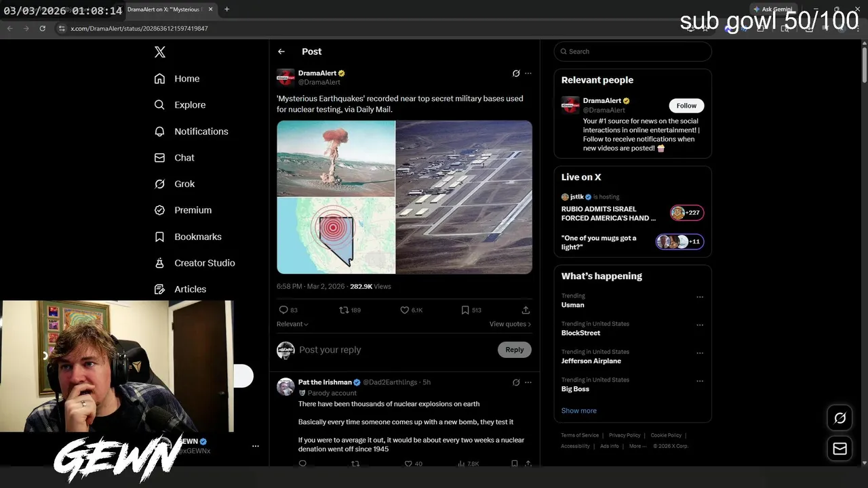The width and height of the screenshot is (868, 488).
Task: Open View quotes link
Action: (x=510, y=324)
